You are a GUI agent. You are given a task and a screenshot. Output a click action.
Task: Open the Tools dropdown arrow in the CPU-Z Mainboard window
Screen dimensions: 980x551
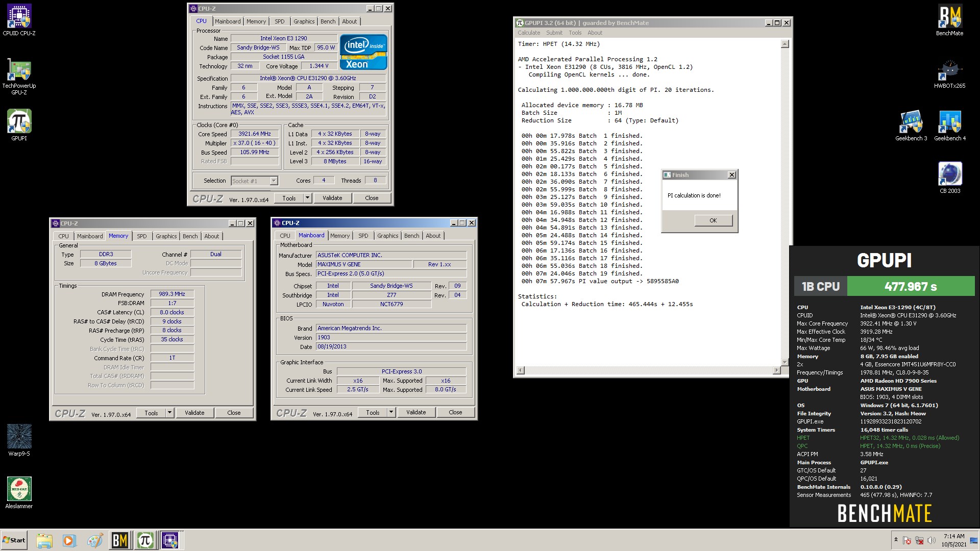click(x=391, y=412)
